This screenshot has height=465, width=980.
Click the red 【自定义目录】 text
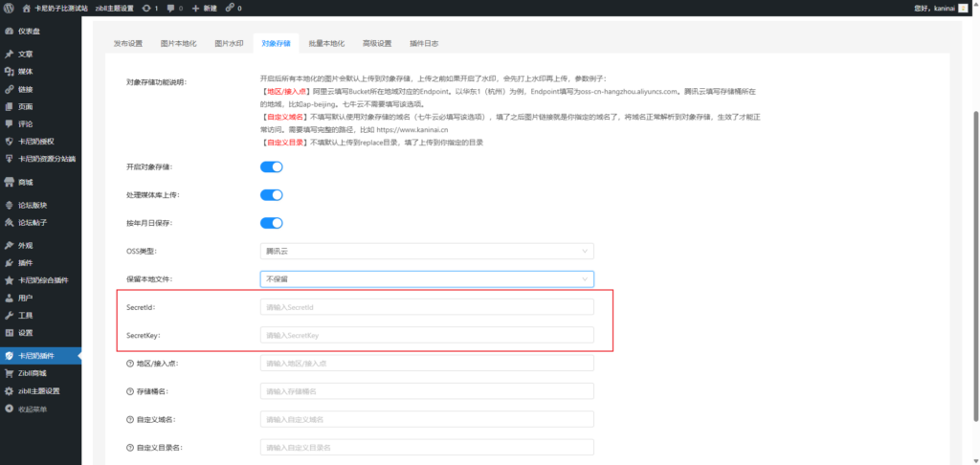coord(284,143)
